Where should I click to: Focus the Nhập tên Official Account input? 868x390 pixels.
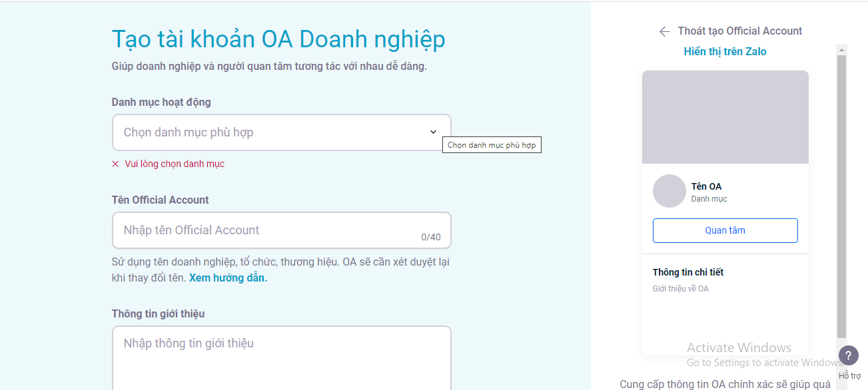[266, 230]
